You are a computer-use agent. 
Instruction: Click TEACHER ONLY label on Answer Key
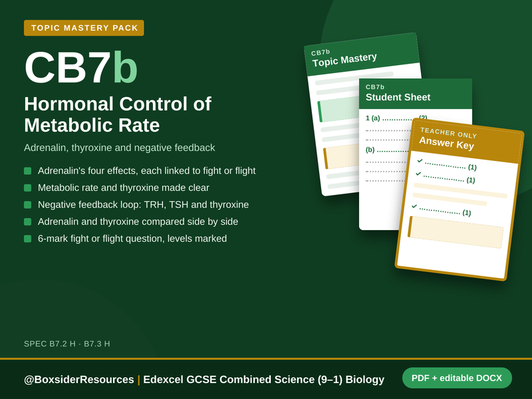[448, 132]
